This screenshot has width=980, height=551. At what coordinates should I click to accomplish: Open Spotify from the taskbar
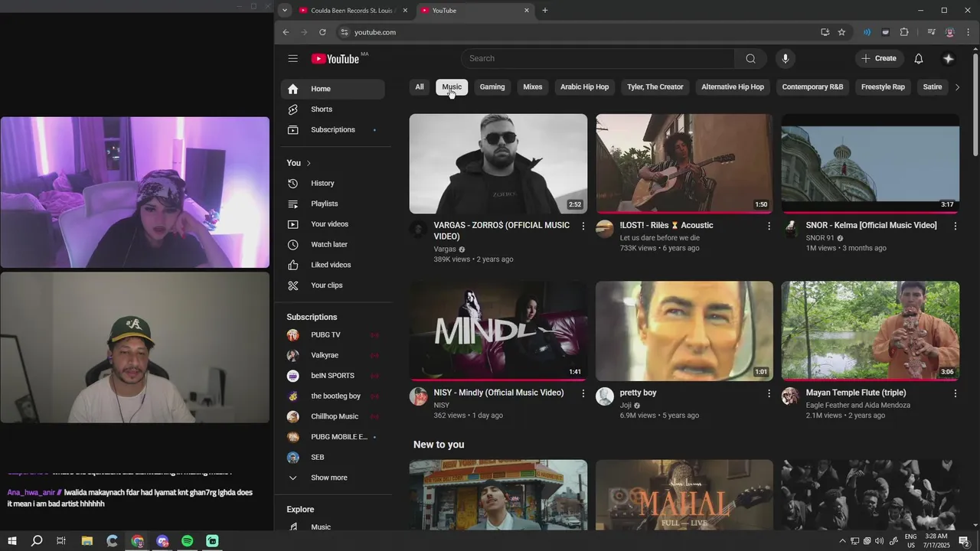point(188,541)
